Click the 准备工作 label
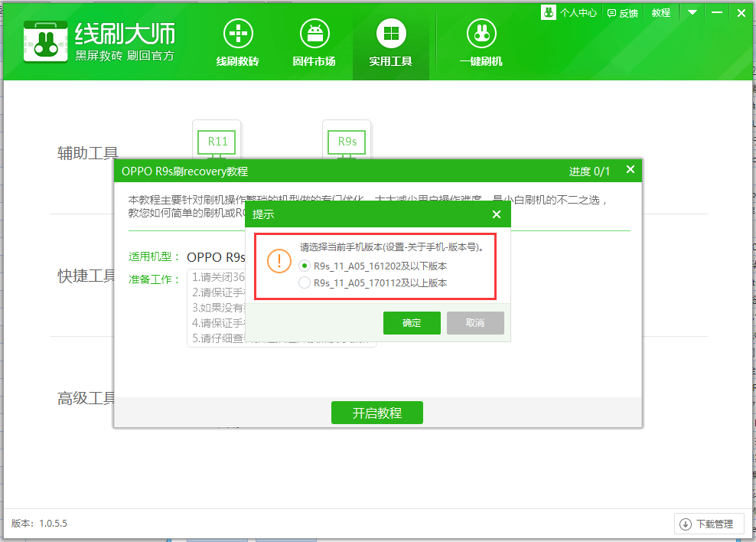Image resolution: width=756 pixels, height=542 pixels. [x=155, y=279]
